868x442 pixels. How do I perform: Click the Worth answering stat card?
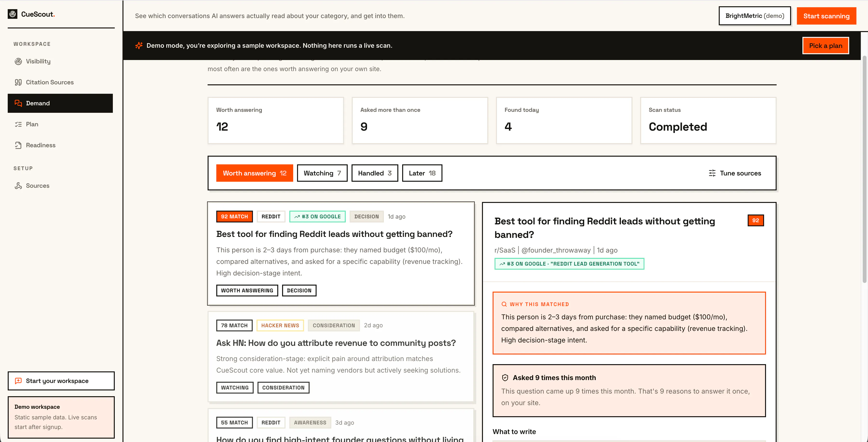276,121
